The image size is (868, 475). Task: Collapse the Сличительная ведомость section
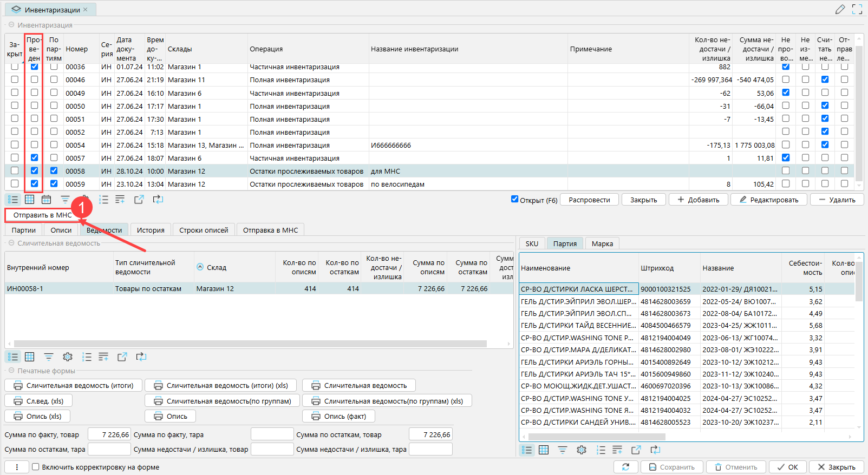pos(11,243)
